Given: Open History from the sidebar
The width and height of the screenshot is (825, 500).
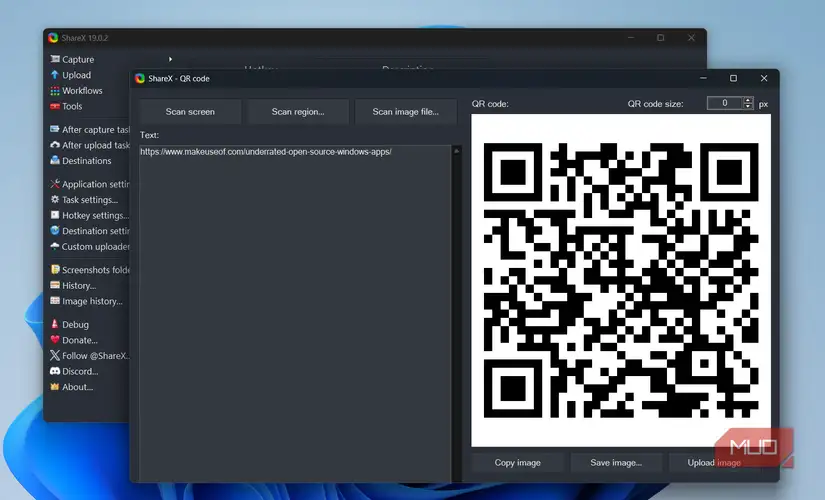Looking at the screenshot, I should 79,286.
